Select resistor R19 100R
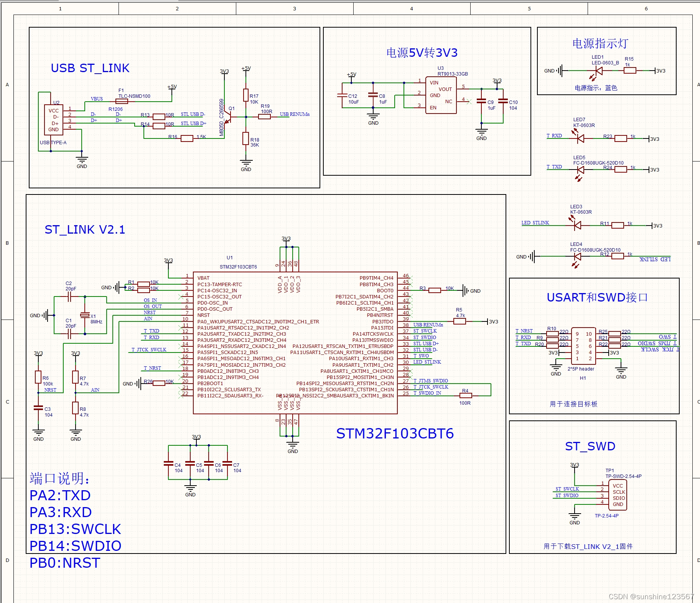700x603 pixels. tap(265, 117)
